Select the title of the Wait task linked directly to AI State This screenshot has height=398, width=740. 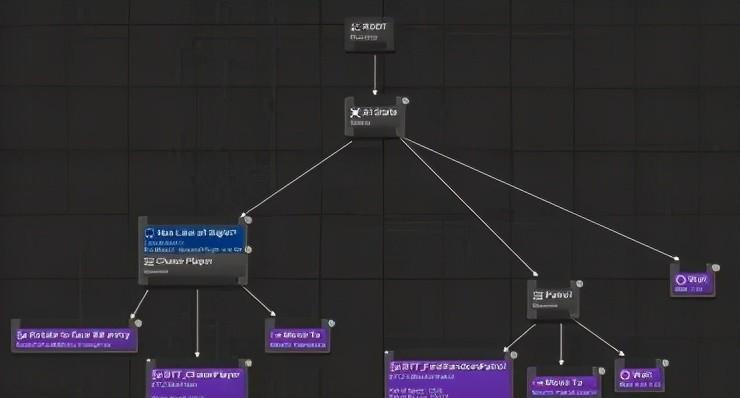coord(698,279)
